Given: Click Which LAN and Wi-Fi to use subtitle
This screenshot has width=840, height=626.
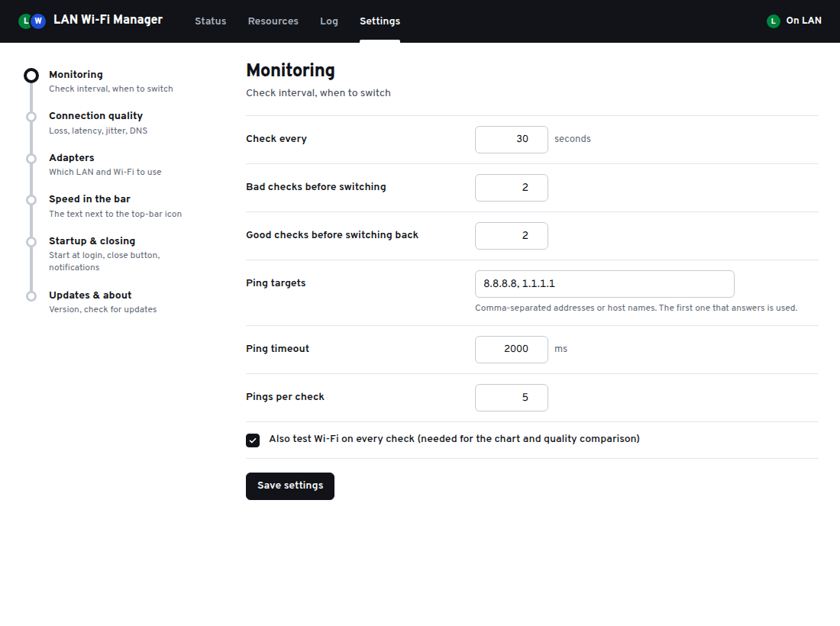Looking at the screenshot, I should [105, 172].
